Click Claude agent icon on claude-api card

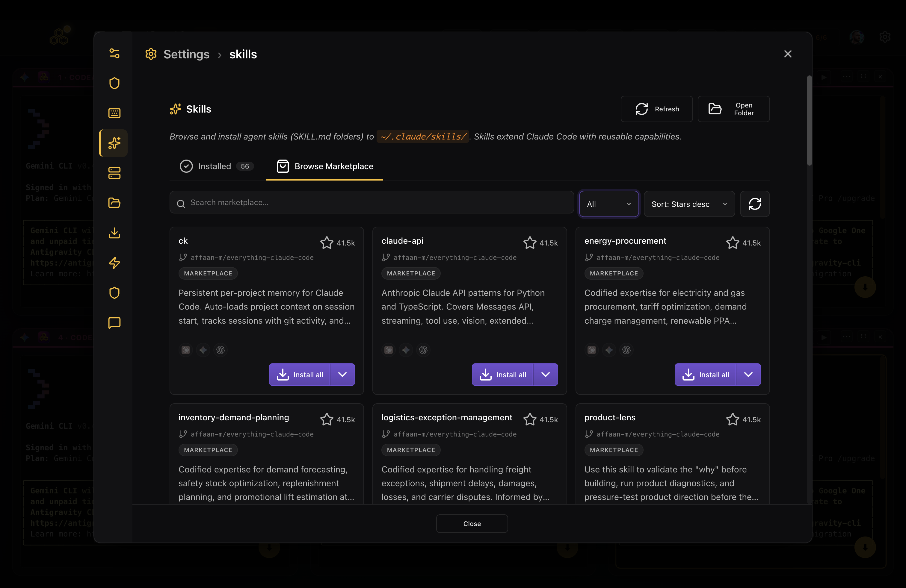pos(389,350)
